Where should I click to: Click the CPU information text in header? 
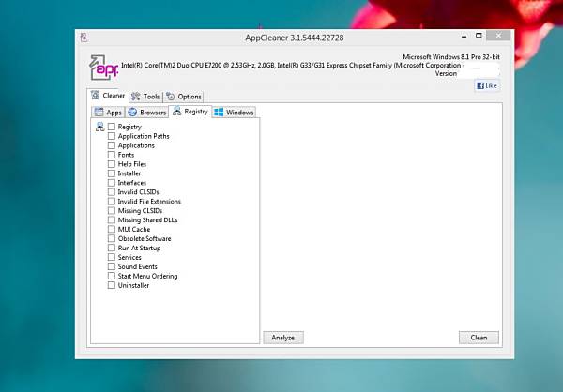[x=291, y=66]
